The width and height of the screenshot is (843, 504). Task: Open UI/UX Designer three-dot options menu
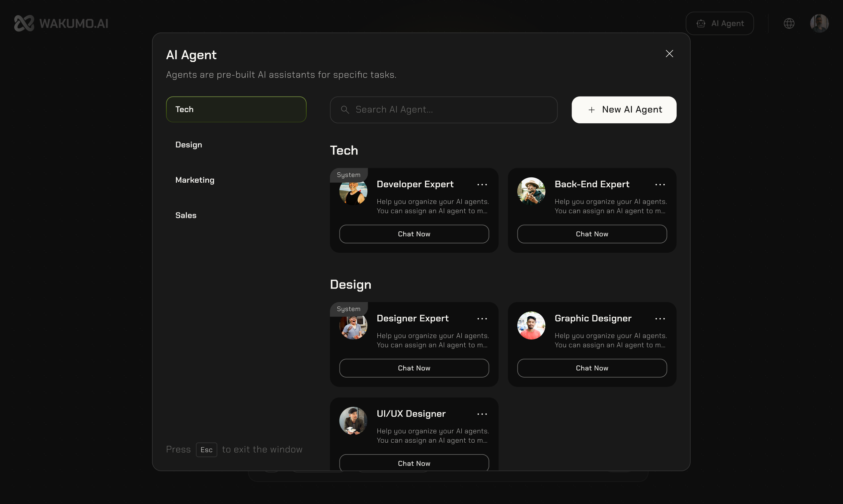click(x=482, y=414)
